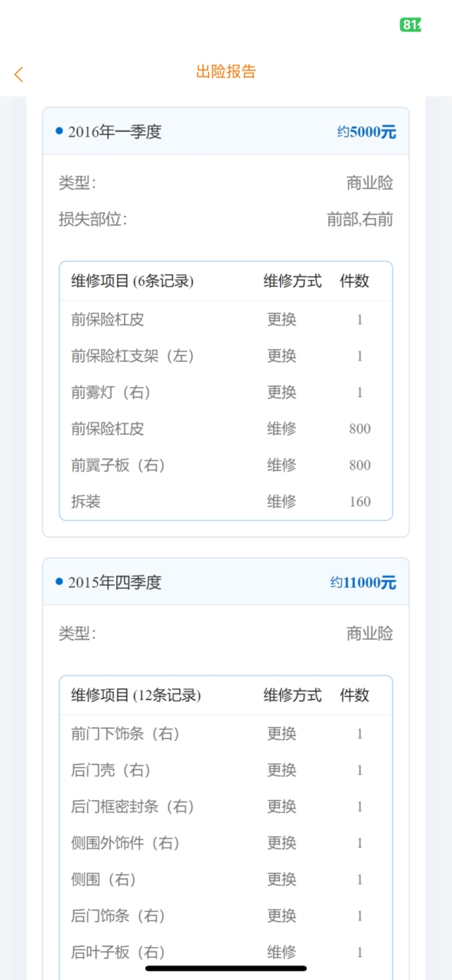Tap the 约5000元 amount
The width and height of the screenshot is (452, 980).
point(366,132)
